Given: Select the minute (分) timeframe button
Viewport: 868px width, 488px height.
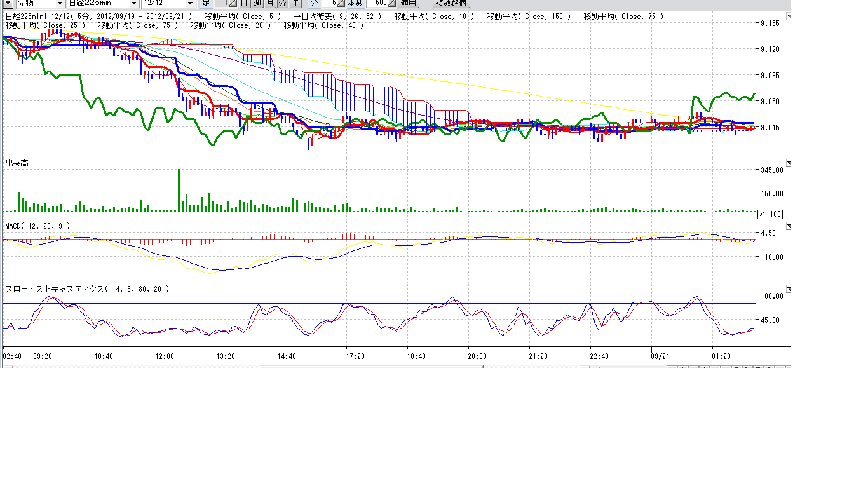Looking at the screenshot, I should [282, 3].
